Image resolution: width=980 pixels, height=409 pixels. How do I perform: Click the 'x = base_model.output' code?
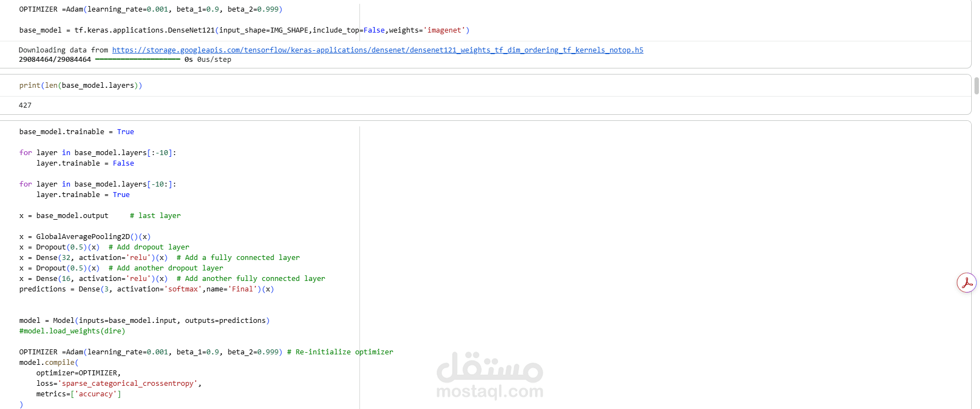click(64, 216)
